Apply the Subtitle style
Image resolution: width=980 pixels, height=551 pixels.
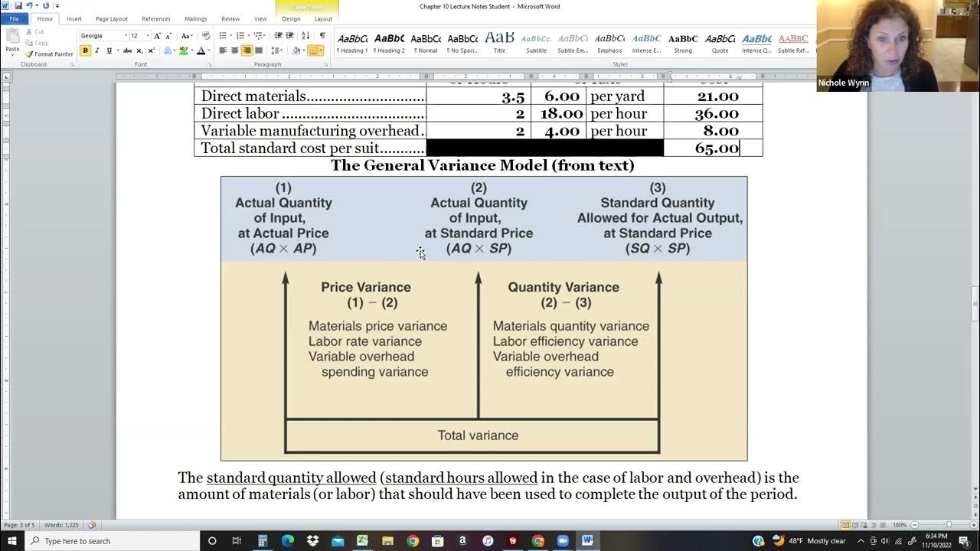coord(536,43)
